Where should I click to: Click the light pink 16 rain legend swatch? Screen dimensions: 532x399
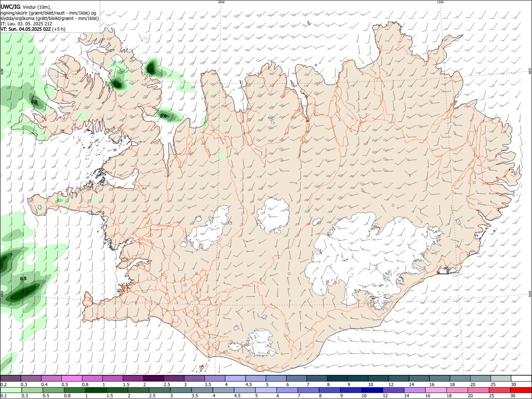pos(436,390)
